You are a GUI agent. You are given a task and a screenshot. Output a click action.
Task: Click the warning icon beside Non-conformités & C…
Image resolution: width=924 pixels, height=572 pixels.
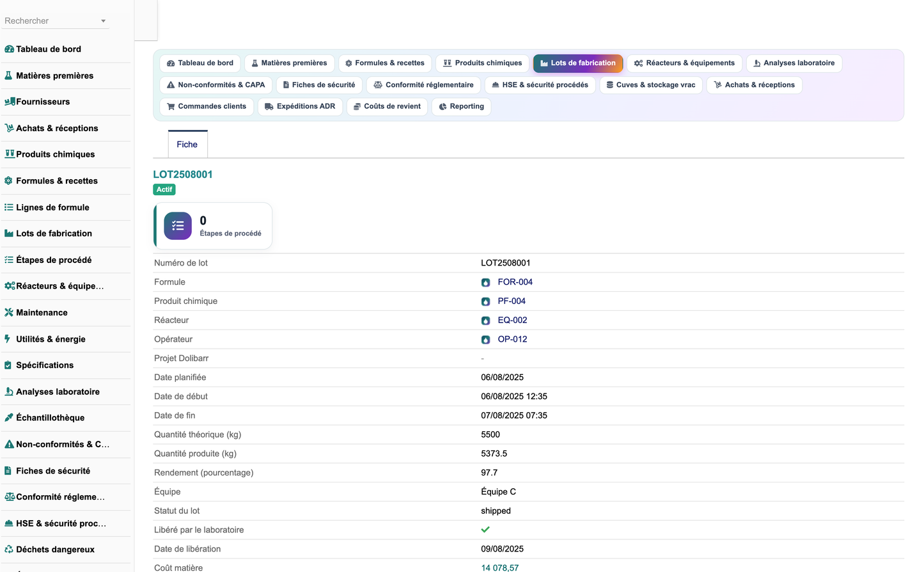(10, 444)
